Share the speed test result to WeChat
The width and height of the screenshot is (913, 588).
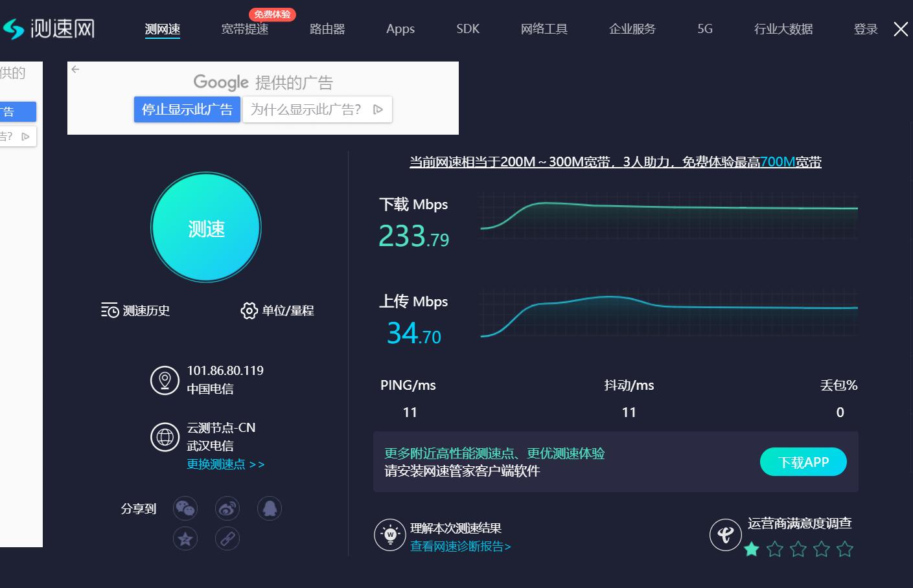pos(185,508)
